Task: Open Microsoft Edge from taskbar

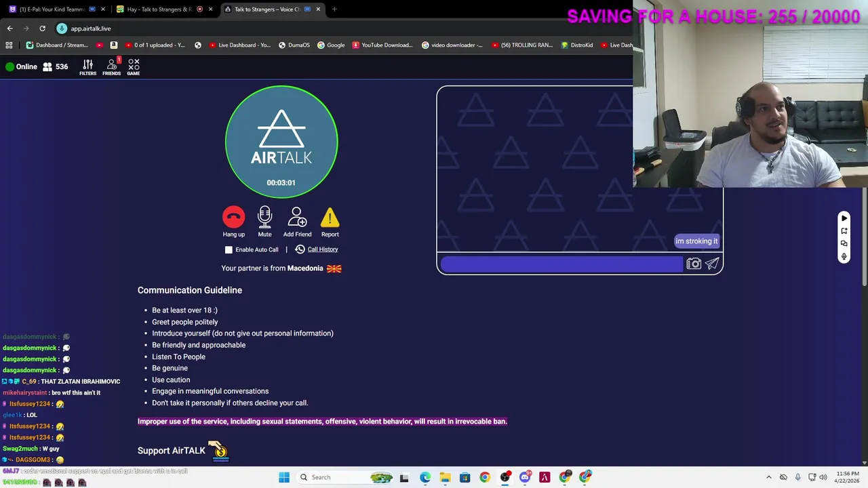Action: 425,477
